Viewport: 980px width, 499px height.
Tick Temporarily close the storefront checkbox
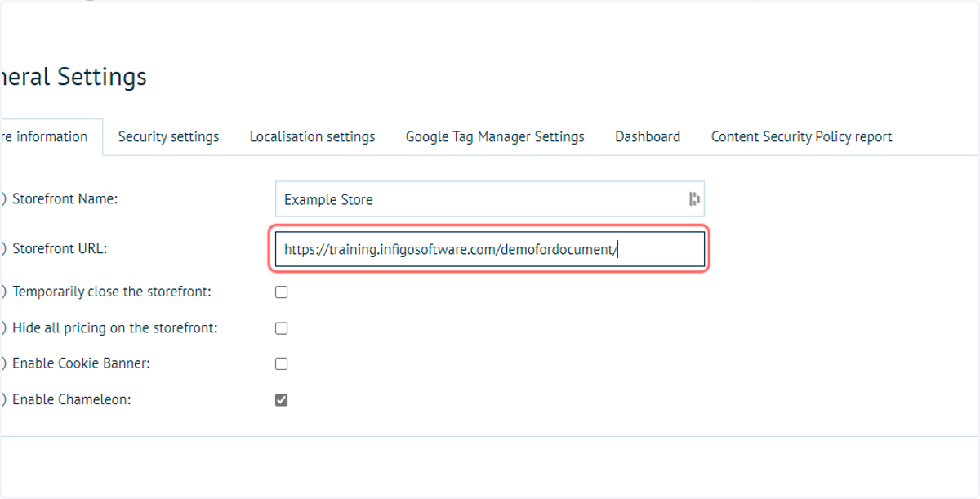(281, 292)
